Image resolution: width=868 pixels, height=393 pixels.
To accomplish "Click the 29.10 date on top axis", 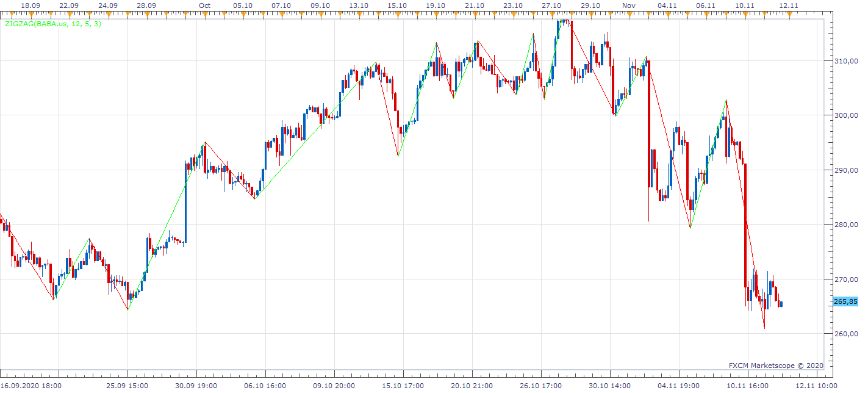I will pyautogui.click(x=590, y=5).
